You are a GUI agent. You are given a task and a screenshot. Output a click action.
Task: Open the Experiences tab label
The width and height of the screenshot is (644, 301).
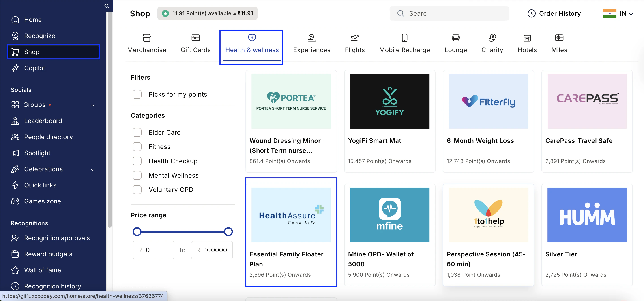point(312,50)
